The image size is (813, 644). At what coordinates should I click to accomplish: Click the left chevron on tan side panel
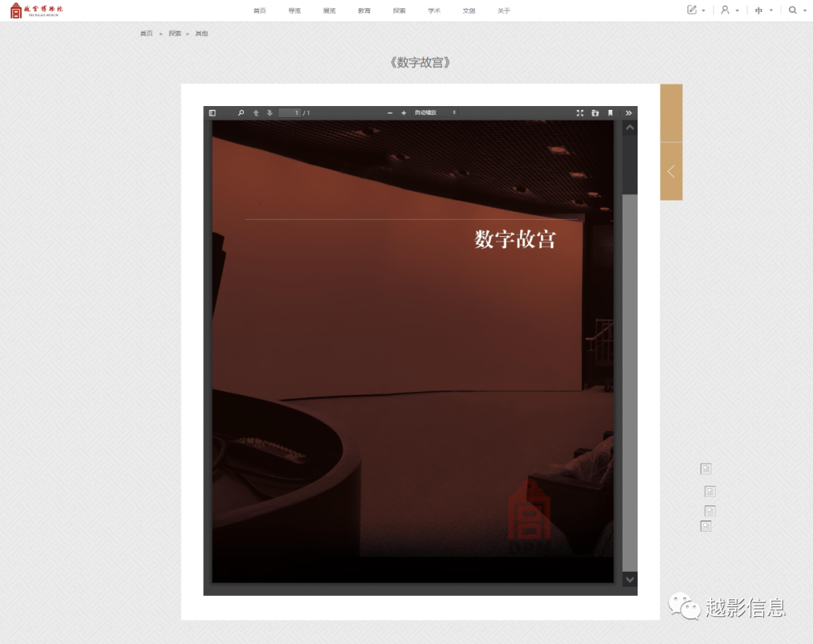(671, 172)
